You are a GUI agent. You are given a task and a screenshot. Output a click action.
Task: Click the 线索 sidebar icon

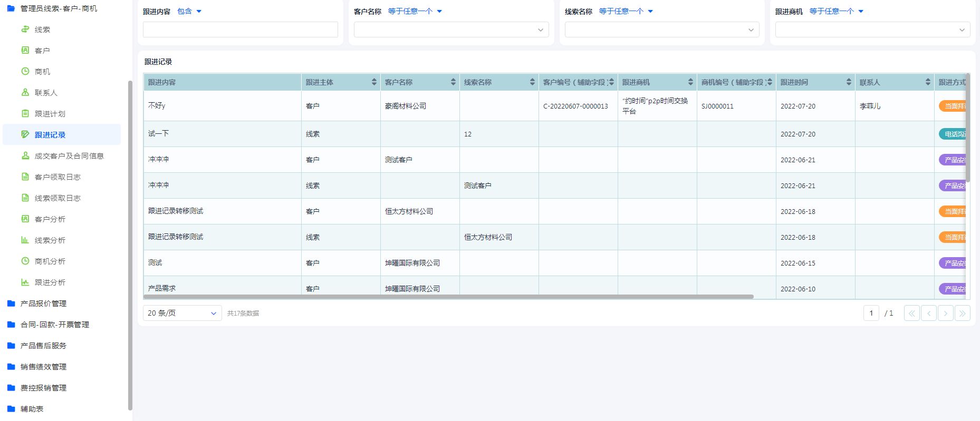click(25, 30)
